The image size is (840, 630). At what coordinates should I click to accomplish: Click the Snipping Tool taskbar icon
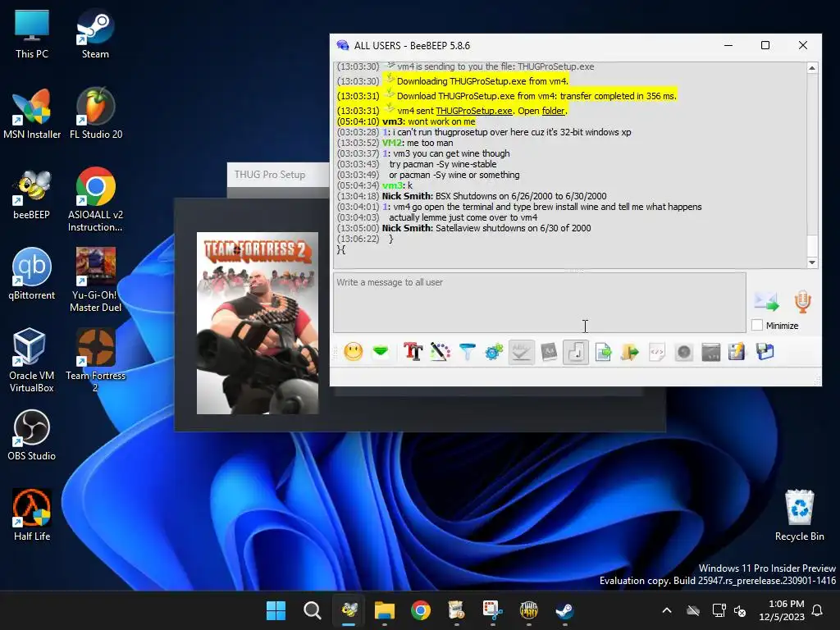(x=492, y=610)
